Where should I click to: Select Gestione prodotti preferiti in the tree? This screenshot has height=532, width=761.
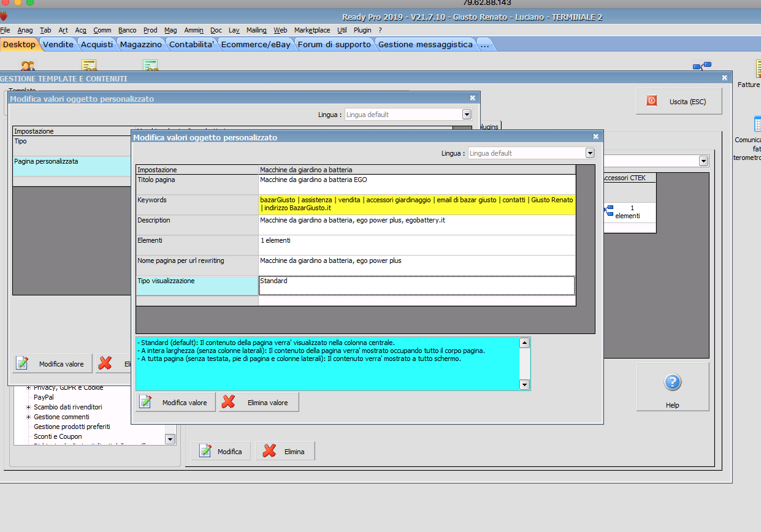(72, 427)
